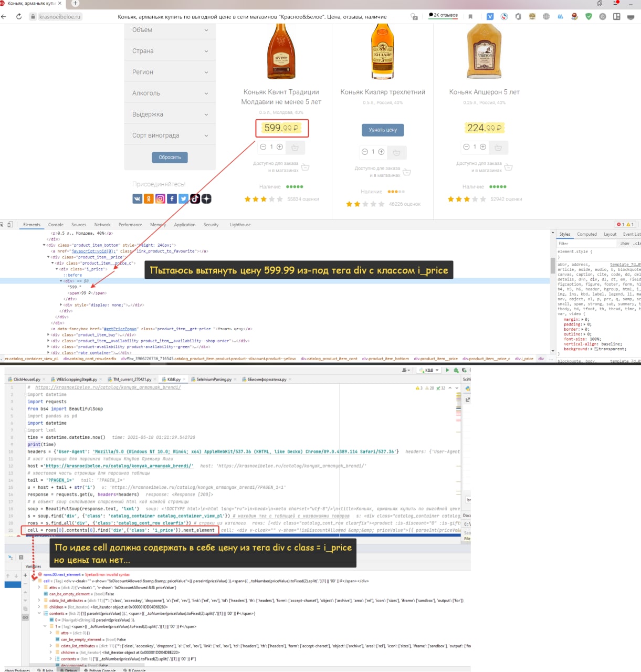The height and width of the screenshot is (672, 641).
Task: Reload the browser page
Action: point(19,16)
